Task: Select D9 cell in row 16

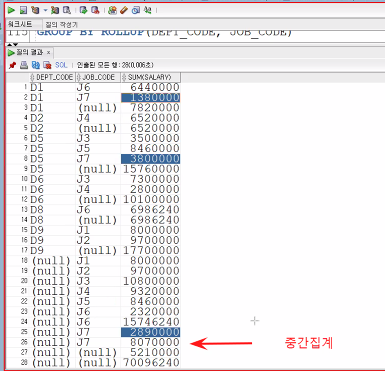Action: click(x=52, y=240)
